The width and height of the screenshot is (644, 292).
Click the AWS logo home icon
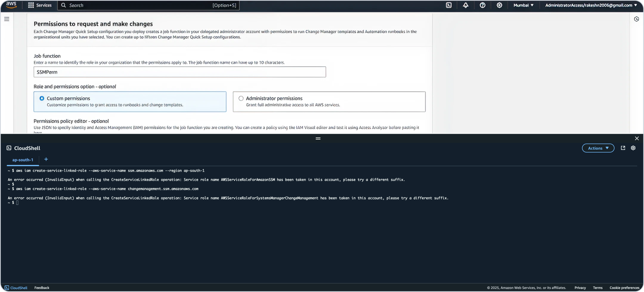click(x=11, y=5)
